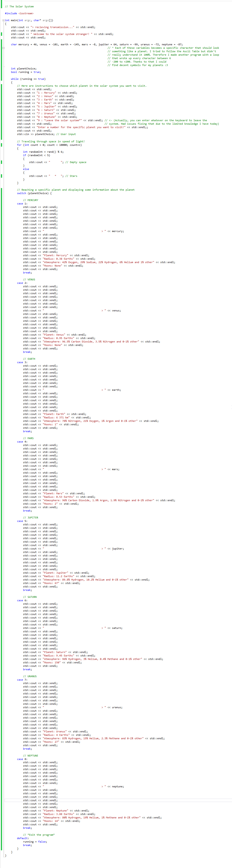Image resolution: width=232 pixels, height=868 pixels.
Task: Click the 'case 1:' label
Action: (22, 204)
